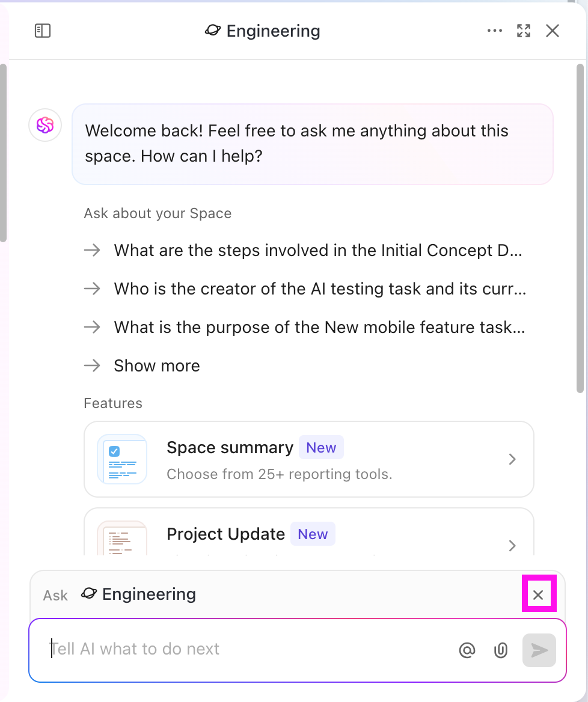Remove the Engineering context chip
Screen dimensions: 588x702
coord(538,595)
